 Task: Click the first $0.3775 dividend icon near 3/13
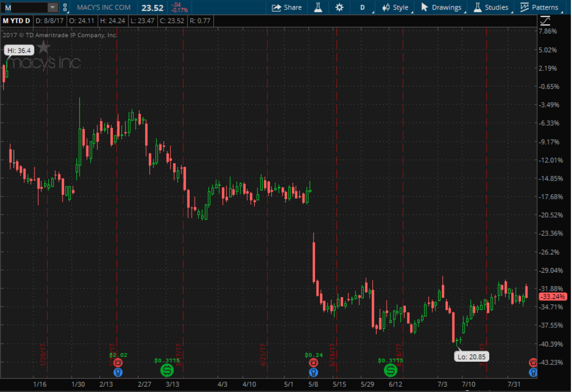point(167,370)
